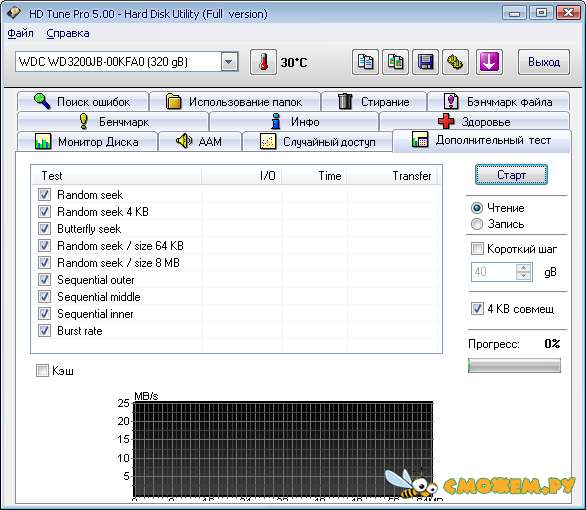586x510 pixels.
Task: Increase the gB value with up arrow
Action: [524, 268]
